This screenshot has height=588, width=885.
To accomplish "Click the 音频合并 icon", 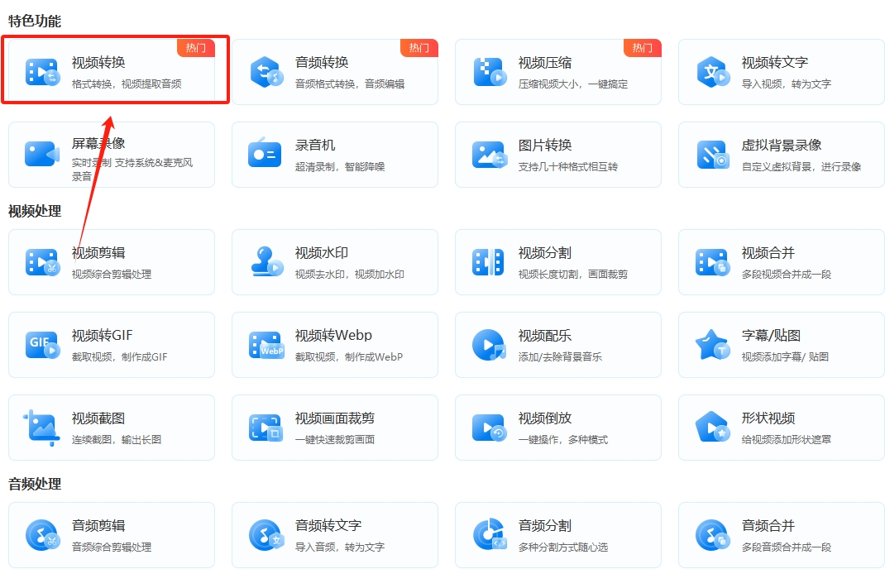I will 713,535.
